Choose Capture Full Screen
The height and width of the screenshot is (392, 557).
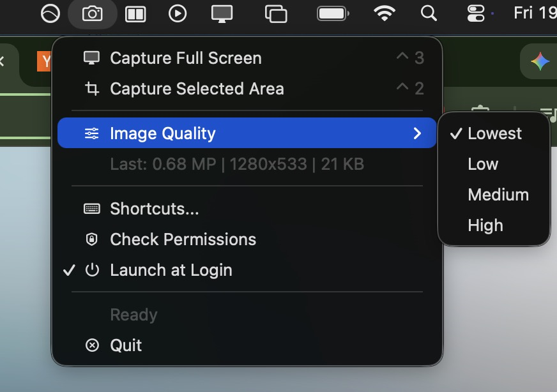click(x=247, y=58)
